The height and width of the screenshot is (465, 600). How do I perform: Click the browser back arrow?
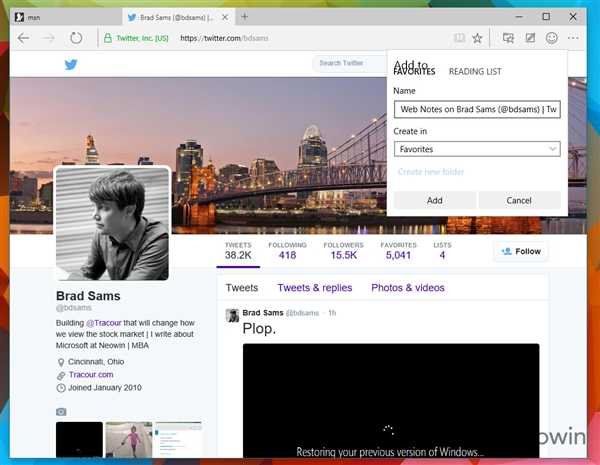pyautogui.click(x=23, y=38)
